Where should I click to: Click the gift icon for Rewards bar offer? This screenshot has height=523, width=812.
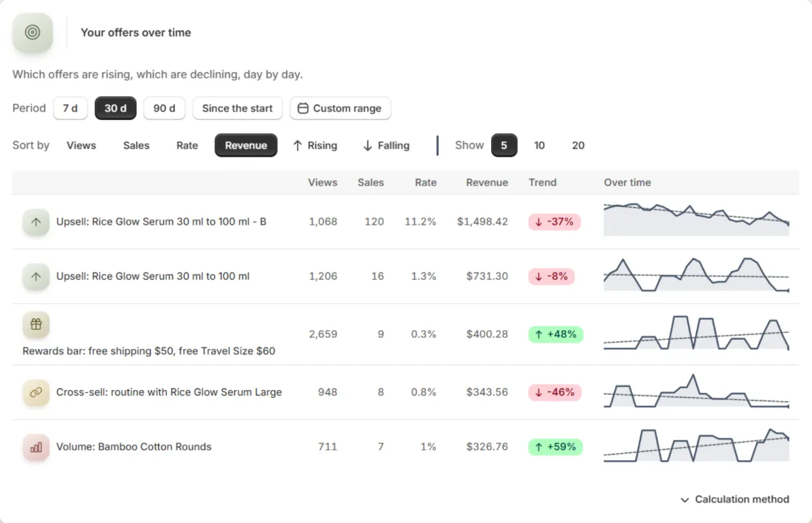click(35, 324)
